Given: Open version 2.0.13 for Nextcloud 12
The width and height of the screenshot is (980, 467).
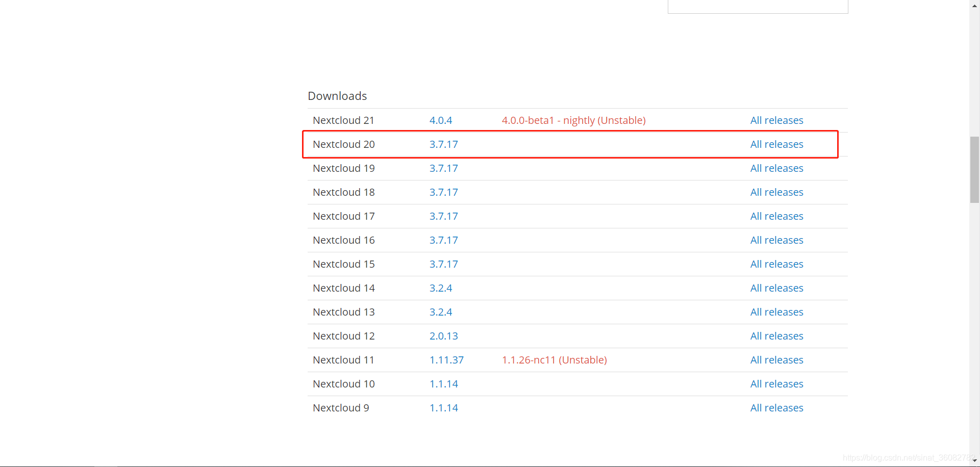Looking at the screenshot, I should [443, 336].
